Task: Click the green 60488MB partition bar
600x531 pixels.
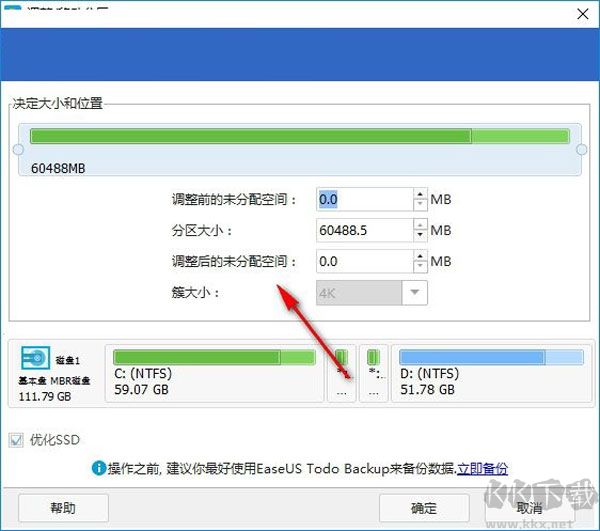Action: [300, 136]
